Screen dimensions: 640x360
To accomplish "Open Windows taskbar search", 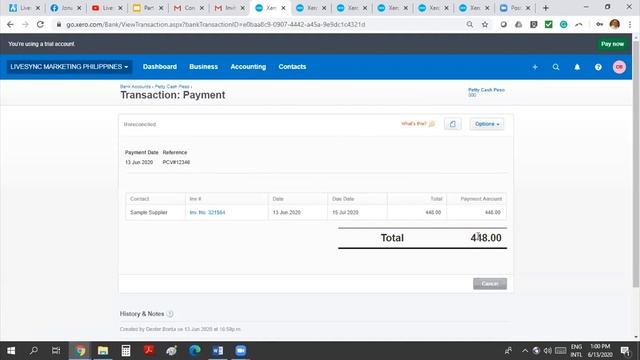I will [34, 351].
